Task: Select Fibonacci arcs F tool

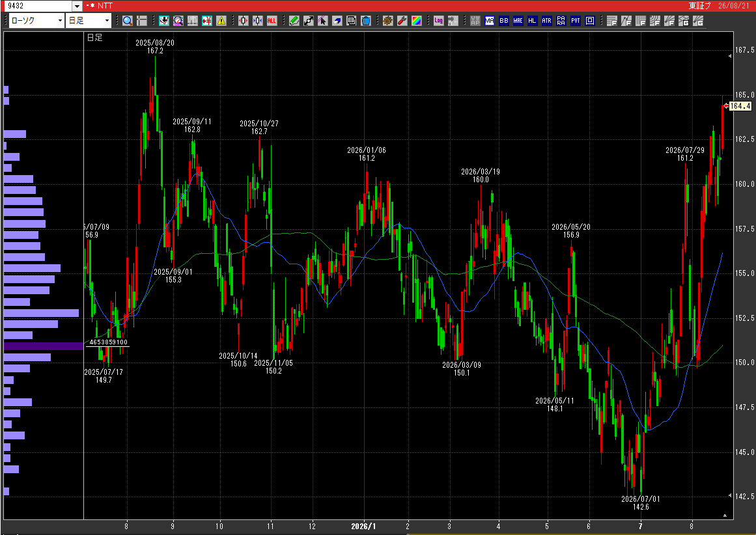Action: click(655, 21)
